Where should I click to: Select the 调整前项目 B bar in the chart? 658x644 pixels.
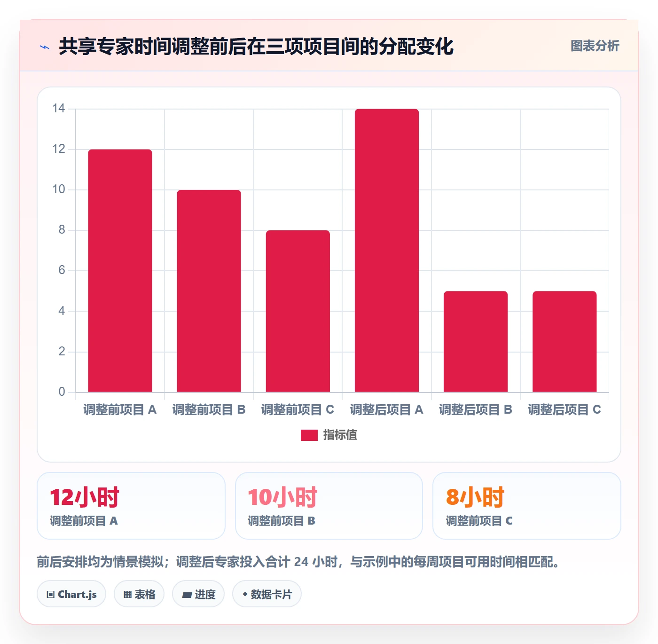tap(209, 291)
